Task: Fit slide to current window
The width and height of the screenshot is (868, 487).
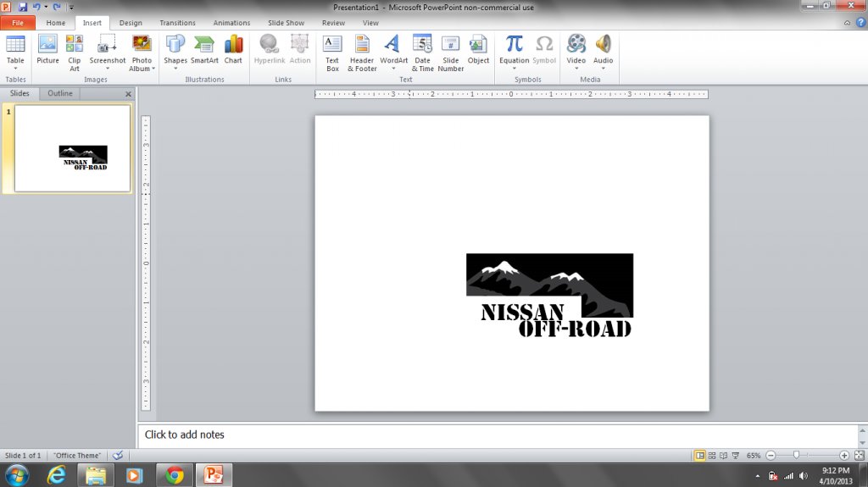Action: pos(860,456)
